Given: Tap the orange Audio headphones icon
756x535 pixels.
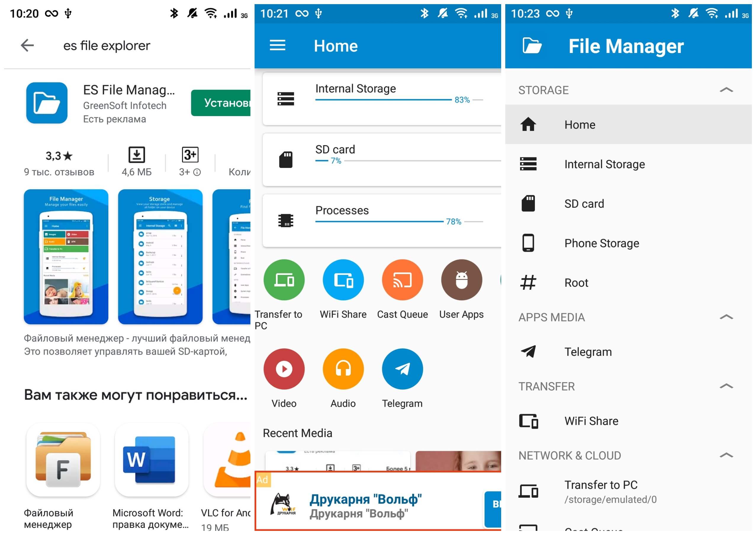Looking at the screenshot, I should (x=343, y=369).
